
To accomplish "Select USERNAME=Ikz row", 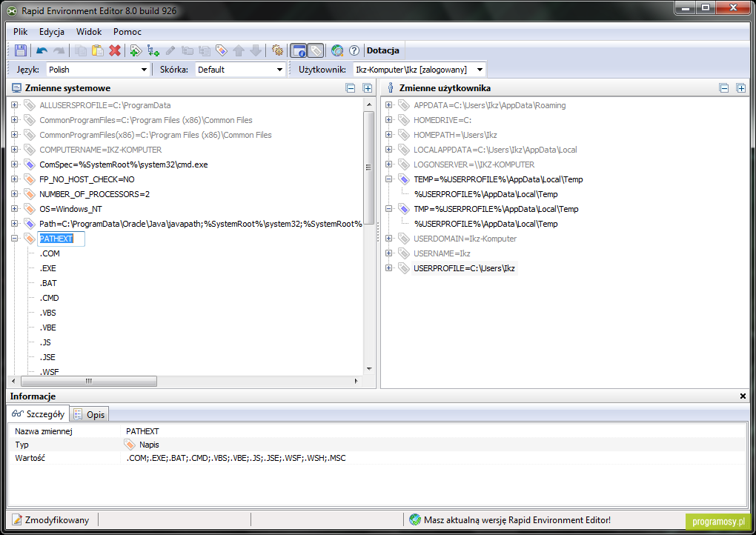I will coord(442,253).
